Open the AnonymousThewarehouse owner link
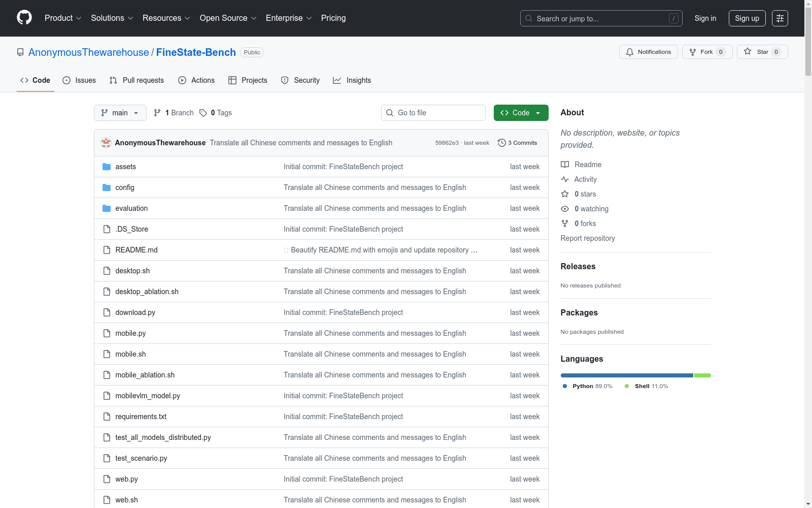Image resolution: width=812 pixels, height=508 pixels. coord(89,52)
